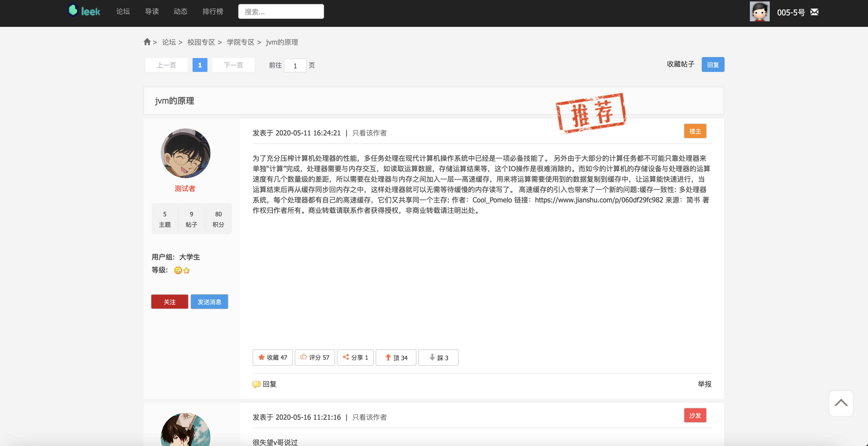This screenshot has height=446, width=868.
Task: Click the 9 帖子 stat
Action: (x=191, y=219)
